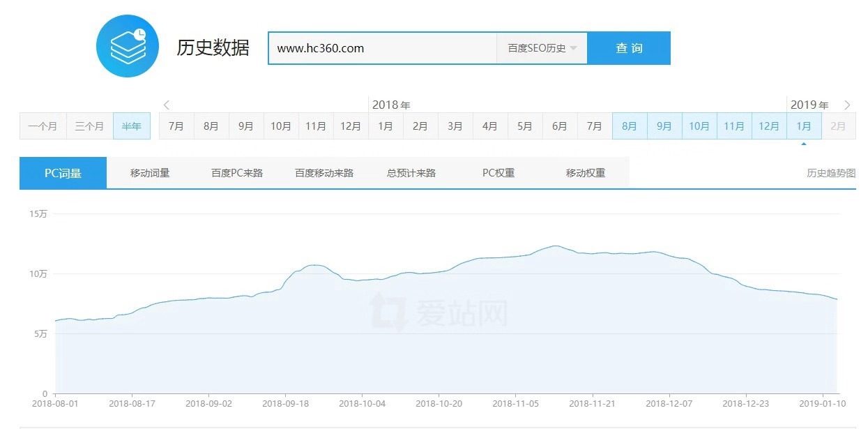The height and width of the screenshot is (429, 868).
Task: Keep 半年 range selected
Action: coord(132,126)
